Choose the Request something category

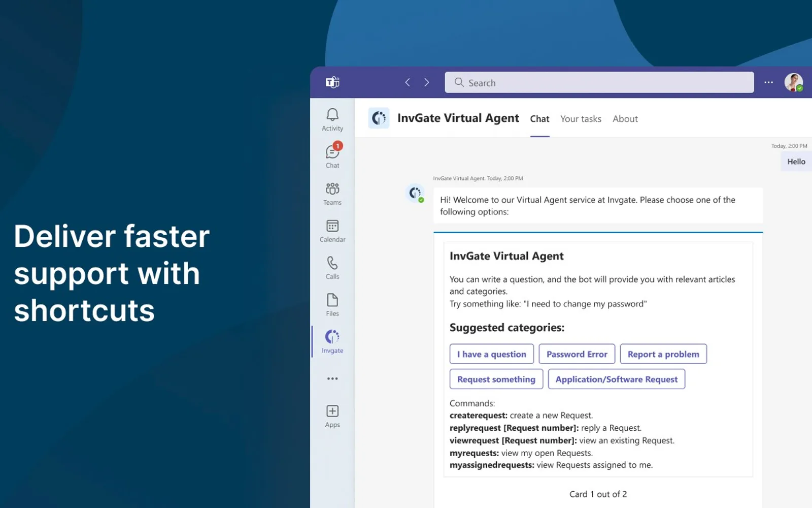click(x=496, y=379)
